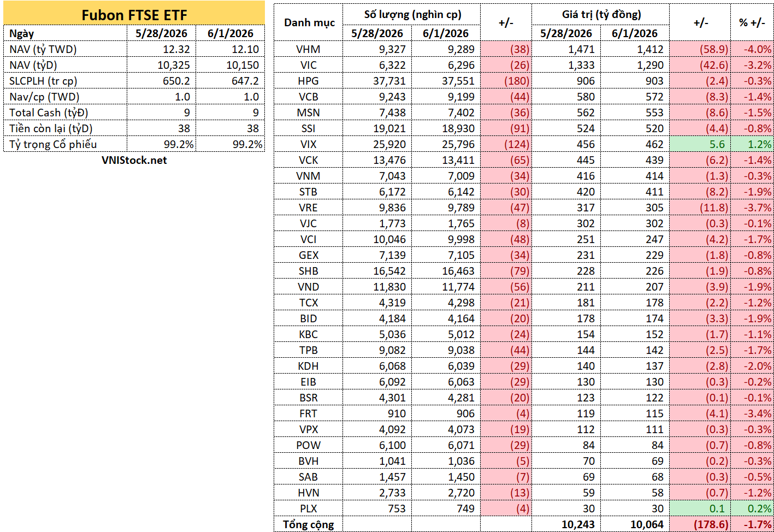
Task: Select the VIC ticker cell
Action: (x=309, y=65)
